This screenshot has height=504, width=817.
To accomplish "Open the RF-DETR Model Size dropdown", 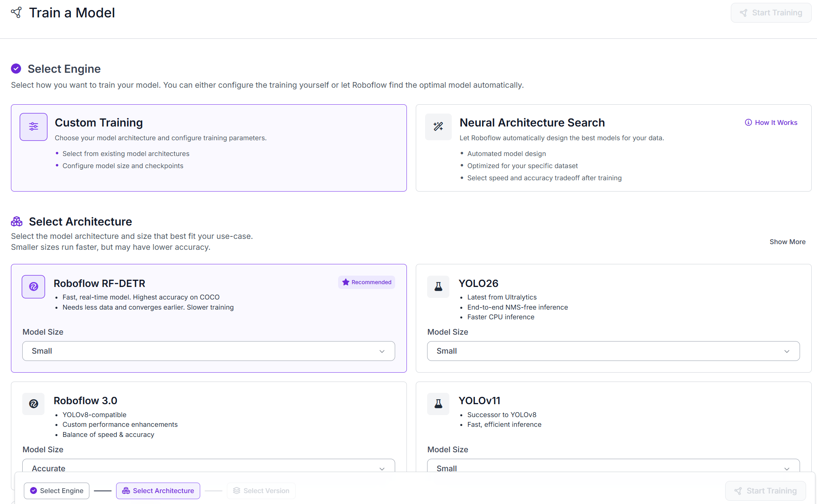I will click(209, 351).
